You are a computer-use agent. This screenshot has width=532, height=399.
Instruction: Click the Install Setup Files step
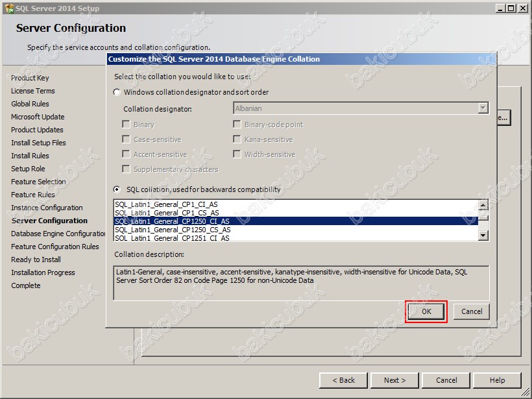pyautogui.click(x=38, y=143)
